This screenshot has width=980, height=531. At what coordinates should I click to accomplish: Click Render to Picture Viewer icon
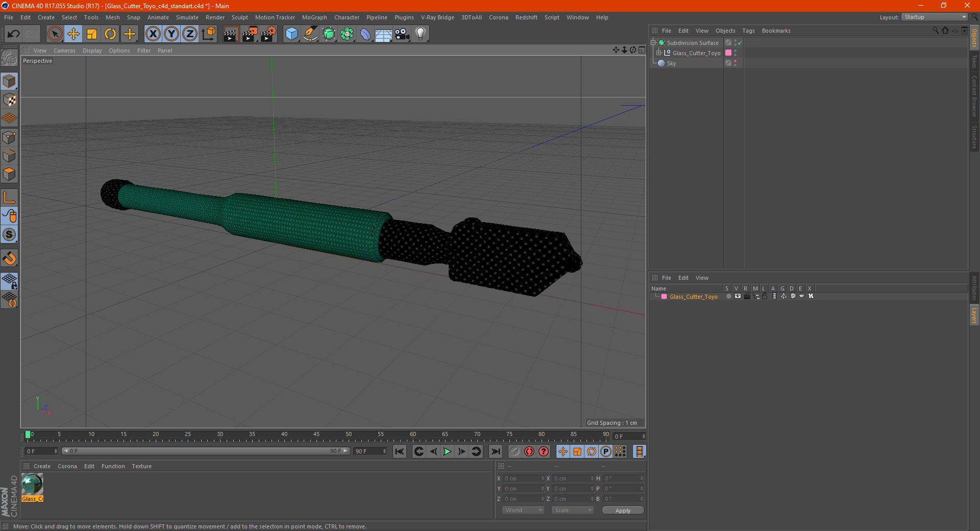(250, 34)
